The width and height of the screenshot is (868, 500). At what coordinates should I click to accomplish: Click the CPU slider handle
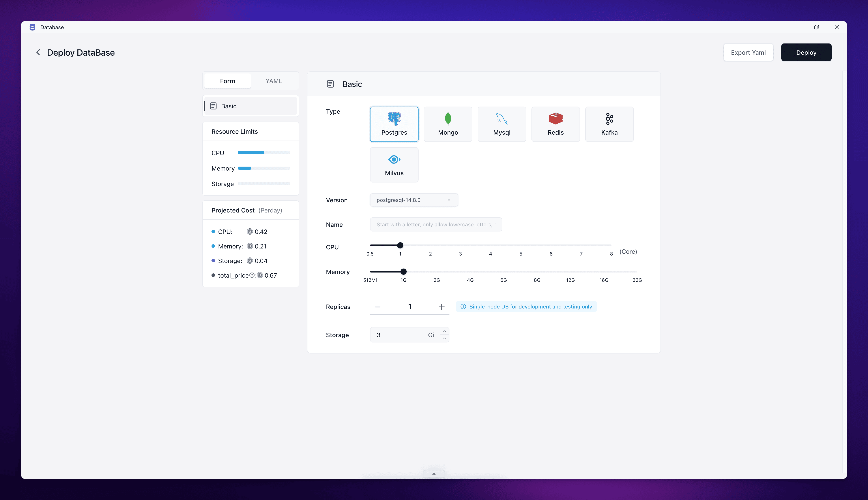coord(400,245)
